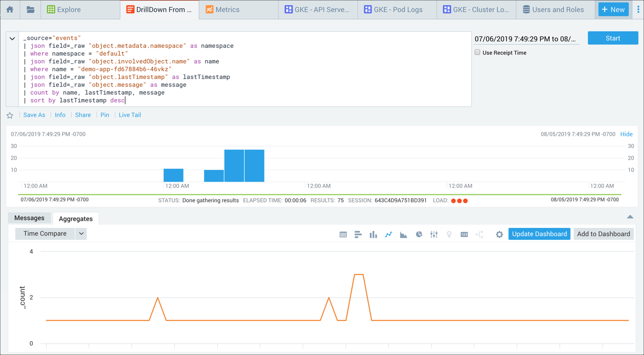
Task: Collapse the query editor chevron
Action: [x=12, y=39]
